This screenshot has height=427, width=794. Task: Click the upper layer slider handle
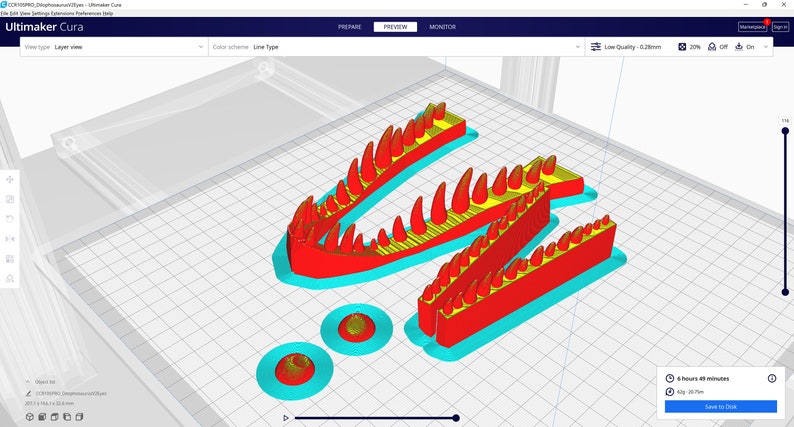785,131
